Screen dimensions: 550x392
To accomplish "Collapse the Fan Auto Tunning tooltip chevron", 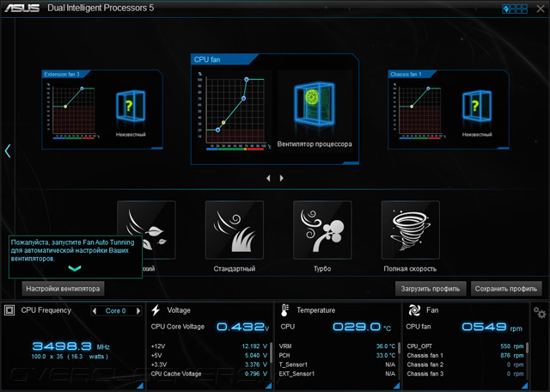I will point(75,268).
